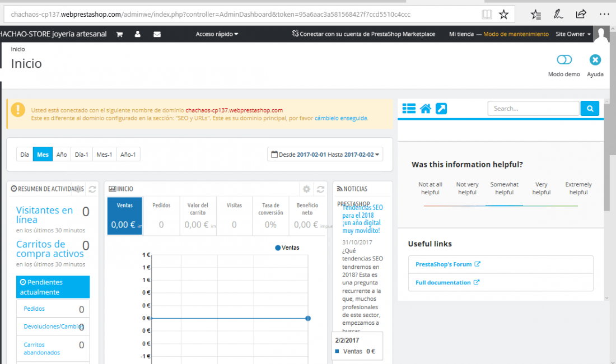Select the Mes-1 period tab
This screenshot has width=616, height=364.
pyautogui.click(x=105, y=155)
